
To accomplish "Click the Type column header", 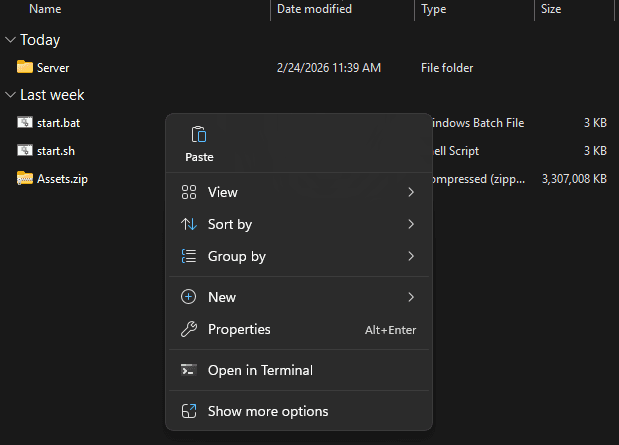I will 434,9.
